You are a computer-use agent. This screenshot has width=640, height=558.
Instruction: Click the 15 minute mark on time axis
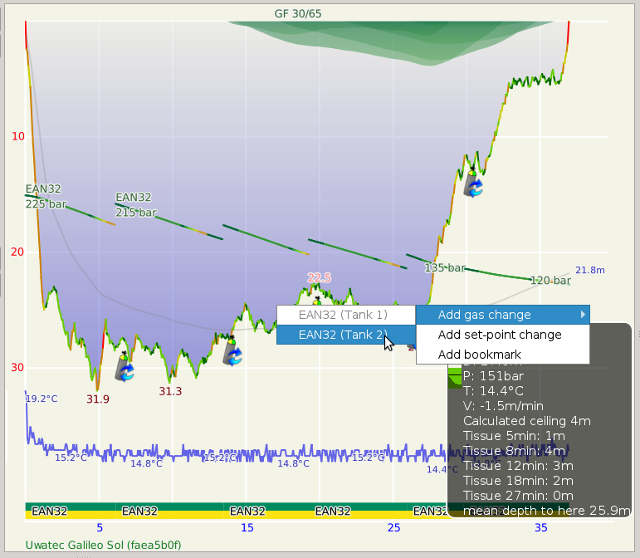(246, 528)
